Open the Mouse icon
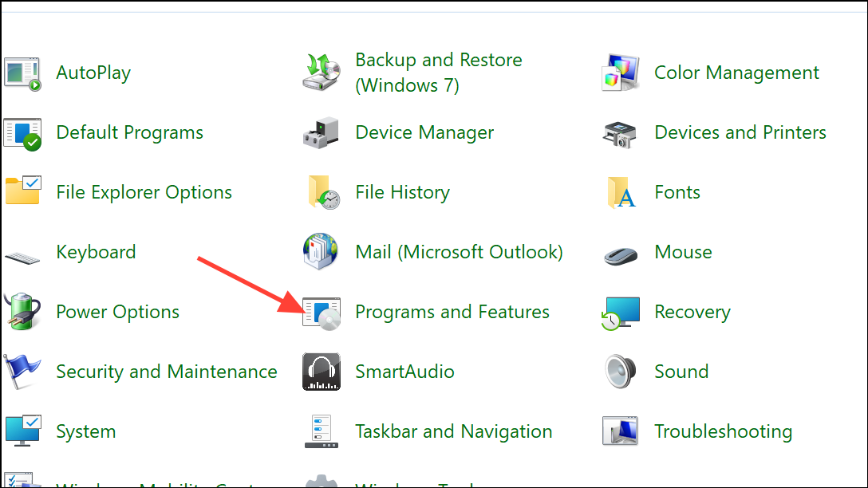Screen dimensions: 868x488 click(x=621, y=256)
